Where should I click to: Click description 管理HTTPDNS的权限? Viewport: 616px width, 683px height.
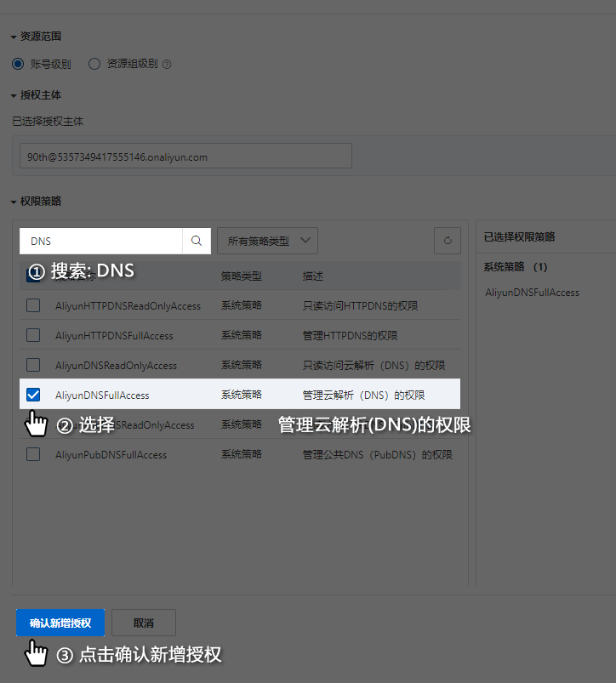(x=351, y=335)
